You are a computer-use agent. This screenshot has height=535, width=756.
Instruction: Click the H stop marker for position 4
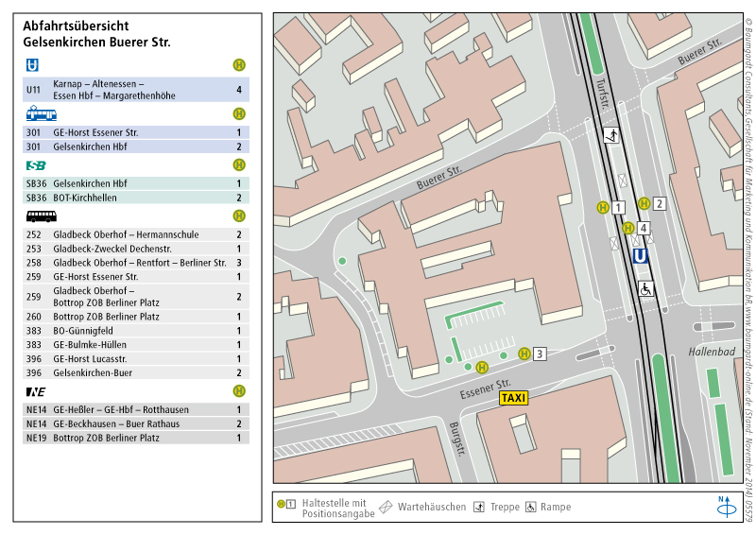tap(627, 228)
